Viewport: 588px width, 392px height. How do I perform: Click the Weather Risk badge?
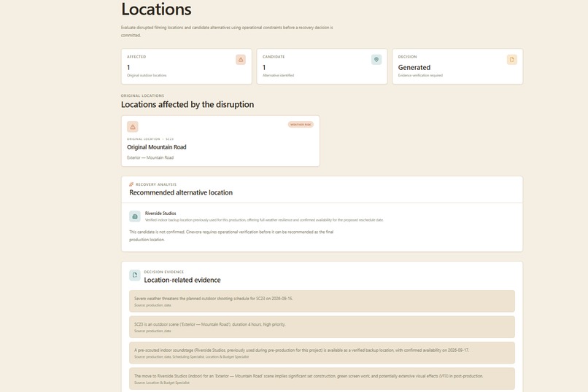click(301, 125)
